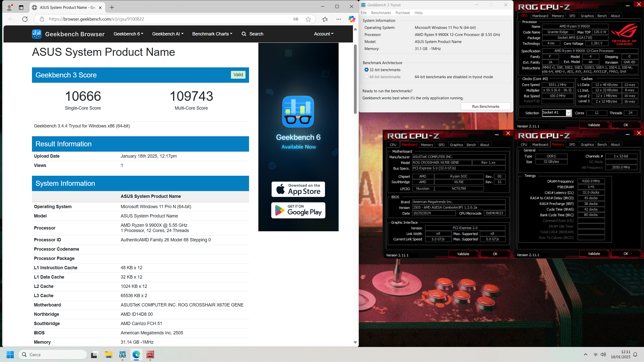The height and width of the screenshot is (362, 644).
Task: Click the Windows Start button
Action: [10, 354]
